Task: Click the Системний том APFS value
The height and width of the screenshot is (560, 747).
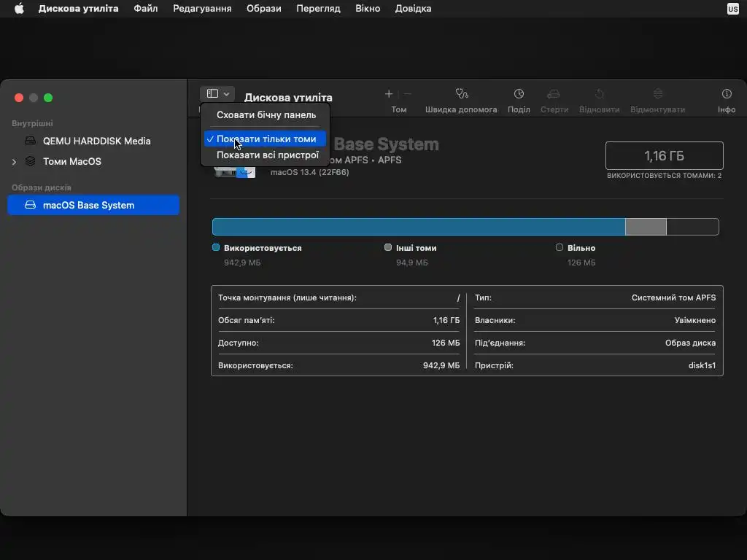Action: click(x=673, y=297)
